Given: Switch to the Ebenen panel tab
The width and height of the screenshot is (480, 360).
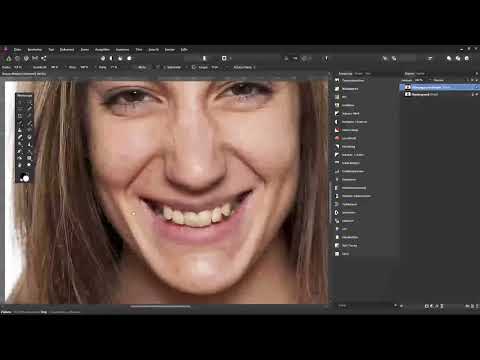Looking at the screenshot, I should [410, 73].
